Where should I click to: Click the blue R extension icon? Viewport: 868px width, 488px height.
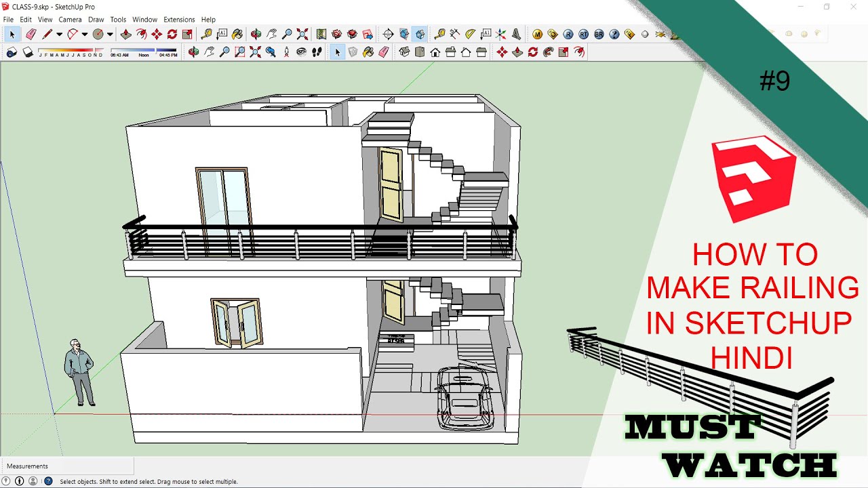(568, 34)
